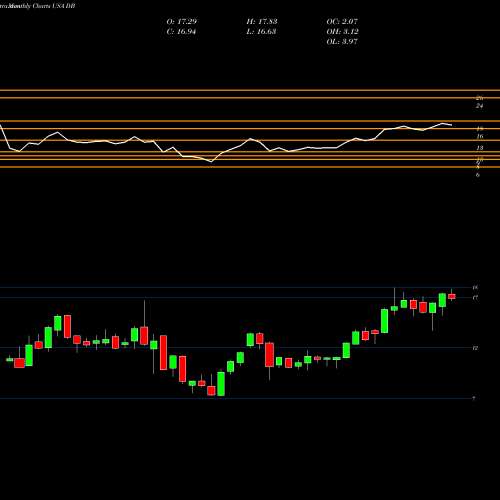
Task: Click the '24' label on the upper axis
Action: tap(479, 106)
